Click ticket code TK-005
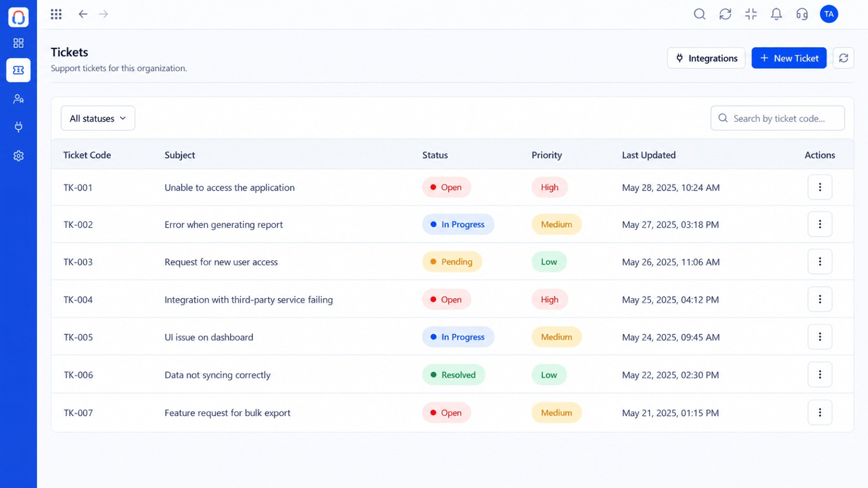The height and width of the screenshot is (488, 868). 78,337
